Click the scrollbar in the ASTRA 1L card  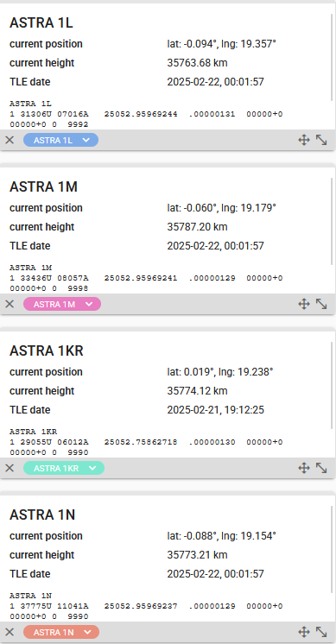click(x=332, y=57)
